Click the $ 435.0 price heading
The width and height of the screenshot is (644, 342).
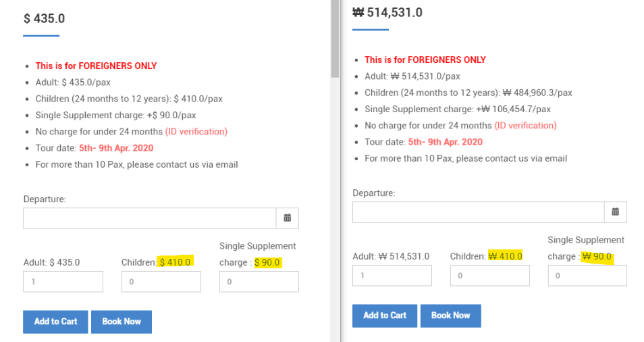tap(45, 19)
